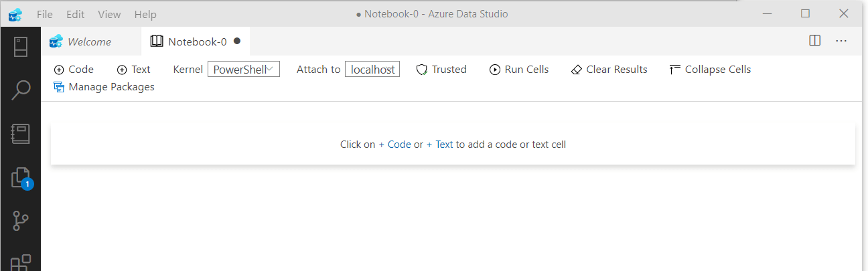
Task: Add a new Code cell from toolbar
Action: [x=74, y=70]
